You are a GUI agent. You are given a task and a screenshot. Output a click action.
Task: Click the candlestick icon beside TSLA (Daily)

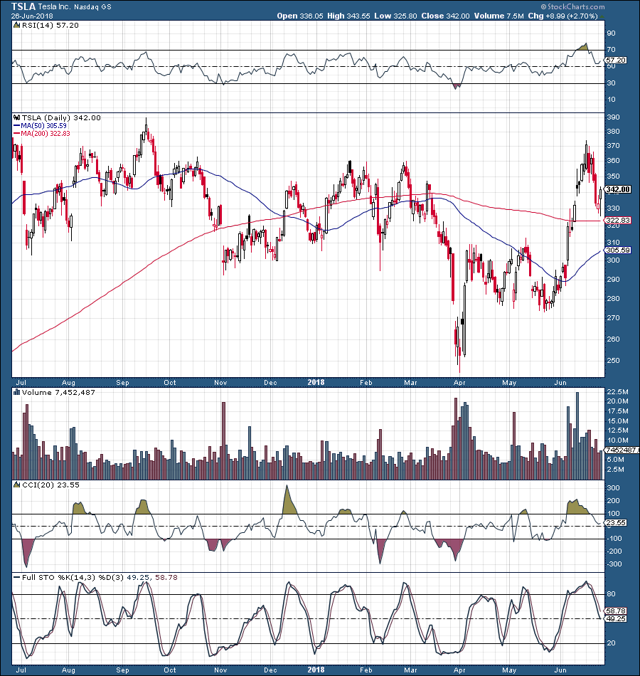[17, 117]
